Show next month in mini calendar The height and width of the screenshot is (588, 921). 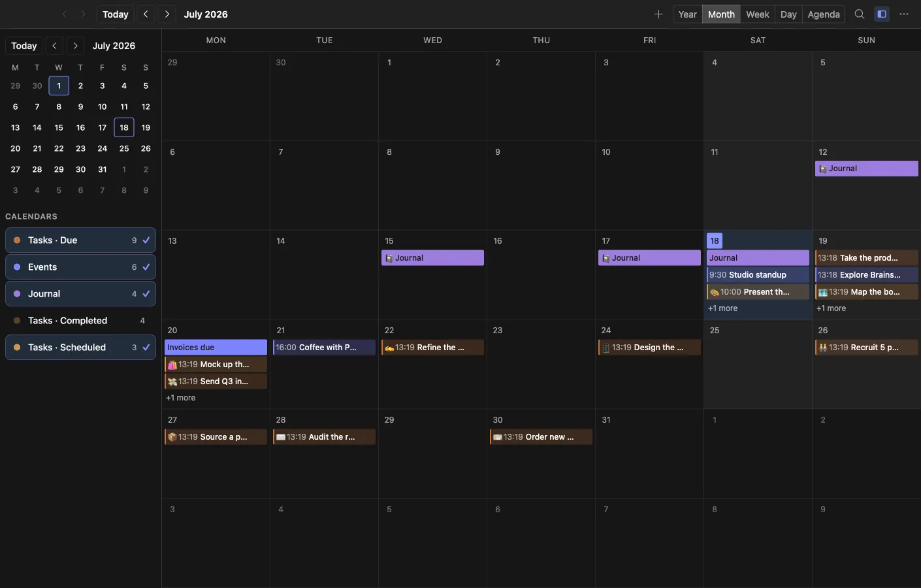(x=76, y=46)
